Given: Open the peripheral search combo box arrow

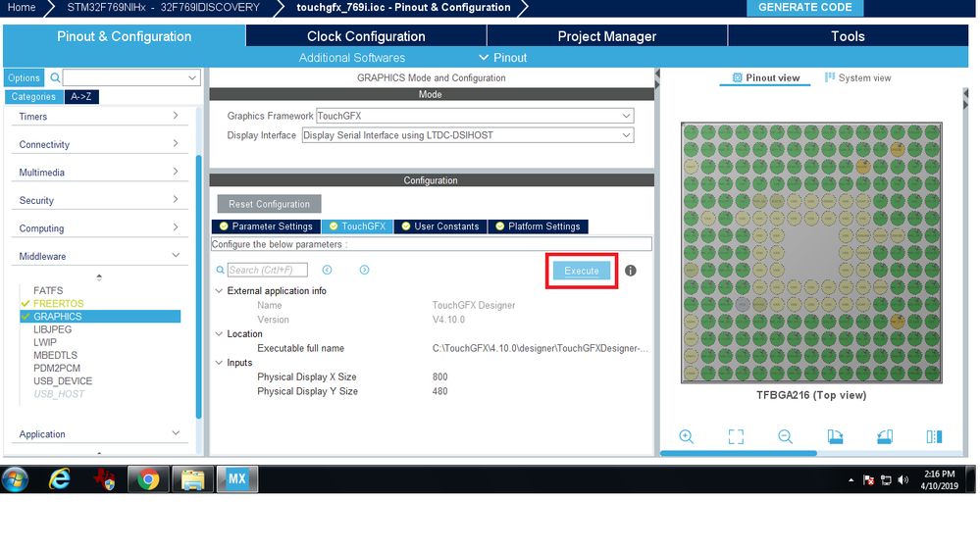Looking at the screenshot, I should (x=192, y=77).
